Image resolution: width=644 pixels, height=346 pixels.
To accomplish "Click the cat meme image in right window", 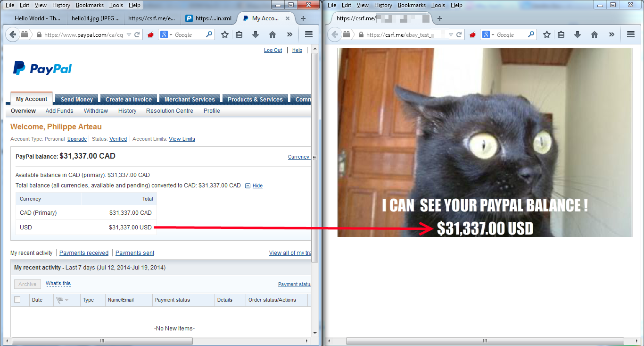I will [485, 142].
